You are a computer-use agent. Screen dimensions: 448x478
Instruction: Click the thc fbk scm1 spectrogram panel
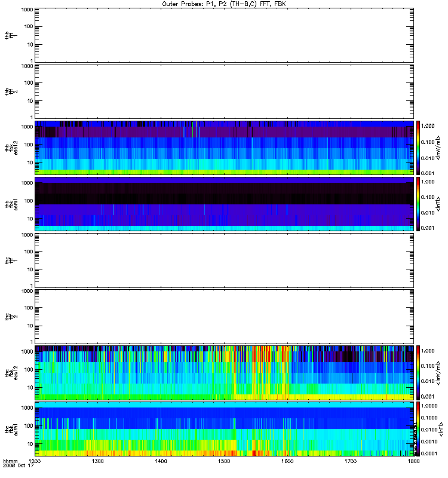[x=224, y=429]
